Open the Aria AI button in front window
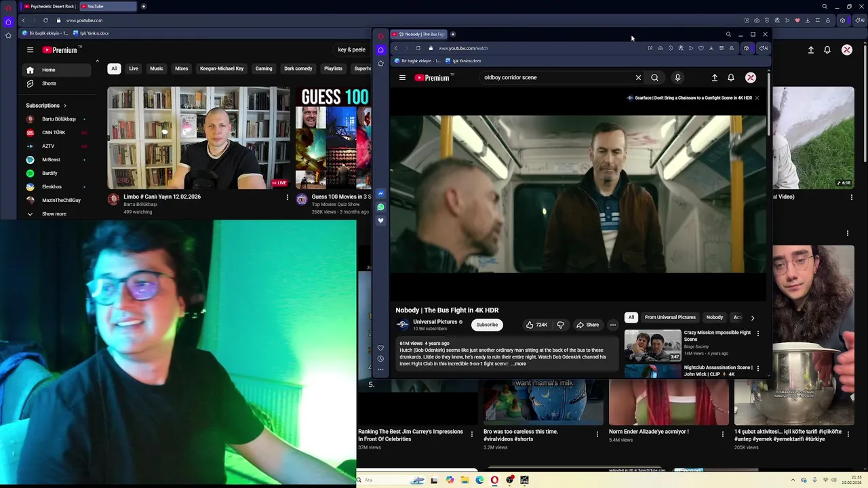868x488 pixels. pos(764,48)
